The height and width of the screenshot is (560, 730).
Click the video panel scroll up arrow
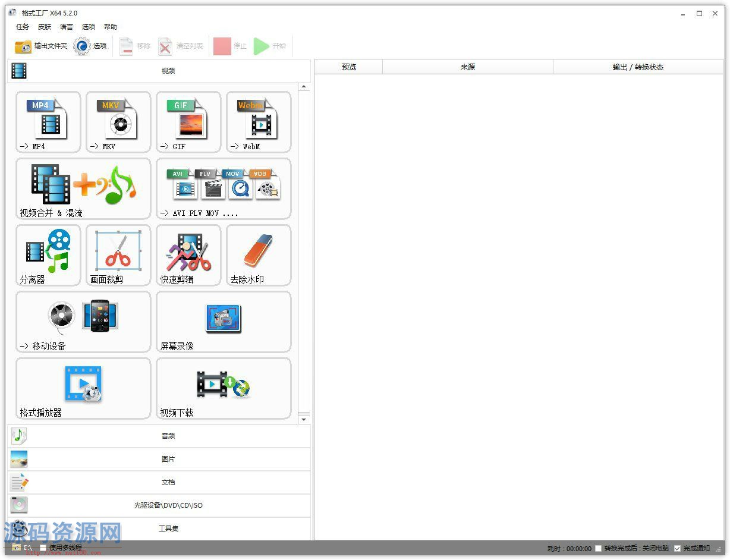tap(304, 87)
